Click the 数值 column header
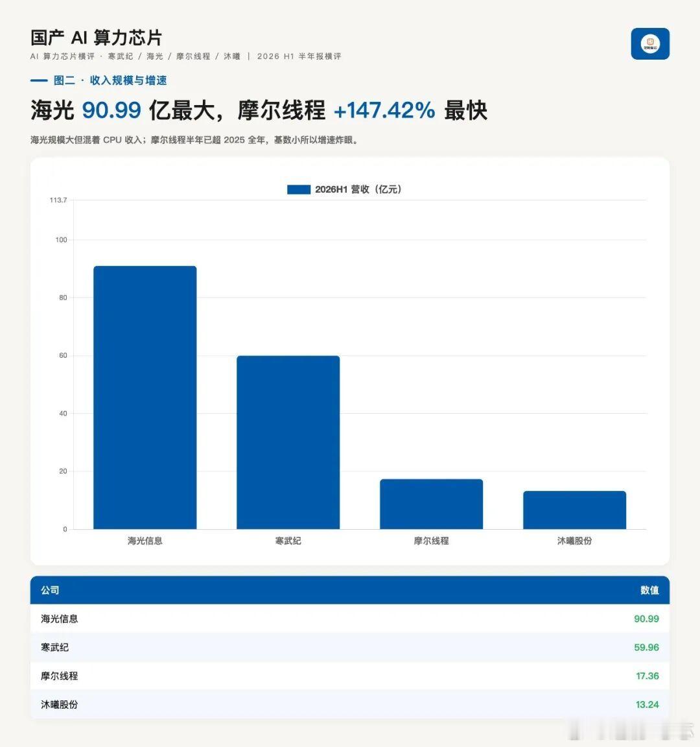This screenshot has width=700, height=747. pos(649,590)
